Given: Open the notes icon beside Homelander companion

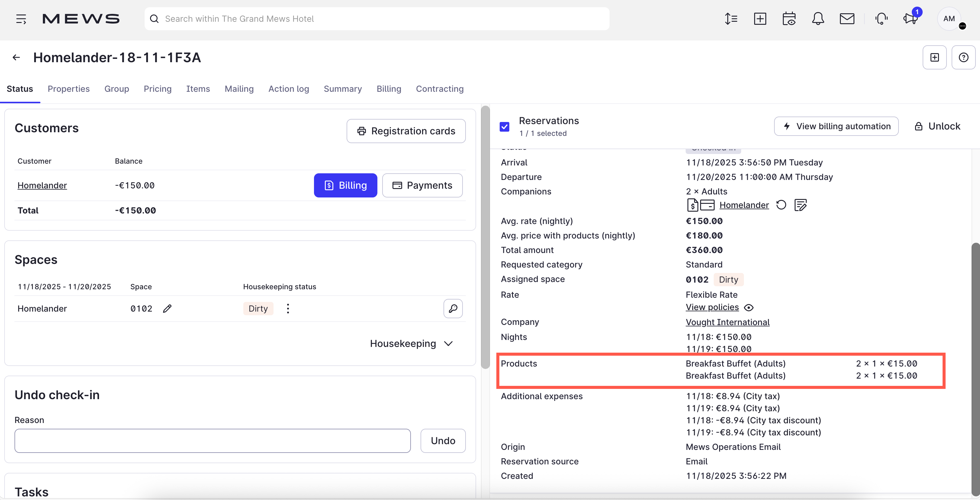Looking at the screenshot, I should click(x=800, y=205).
